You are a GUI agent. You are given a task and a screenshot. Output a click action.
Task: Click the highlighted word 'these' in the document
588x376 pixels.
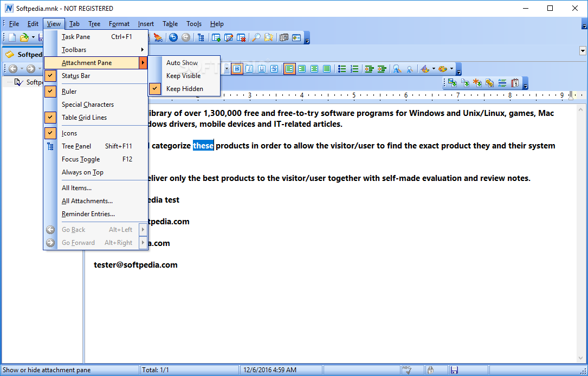coord(203,145)
